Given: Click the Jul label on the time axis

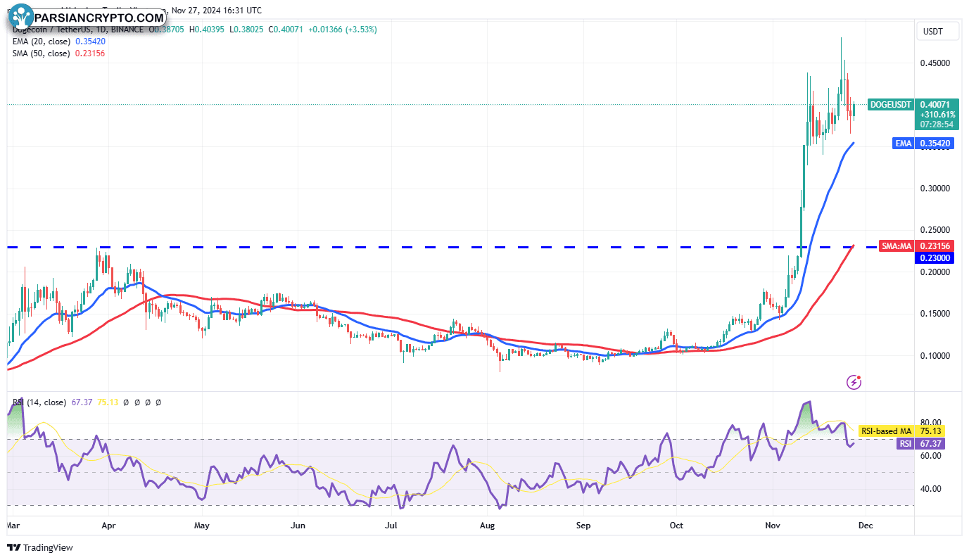Looking at the screenshot, I should click(x=391, y=526).
